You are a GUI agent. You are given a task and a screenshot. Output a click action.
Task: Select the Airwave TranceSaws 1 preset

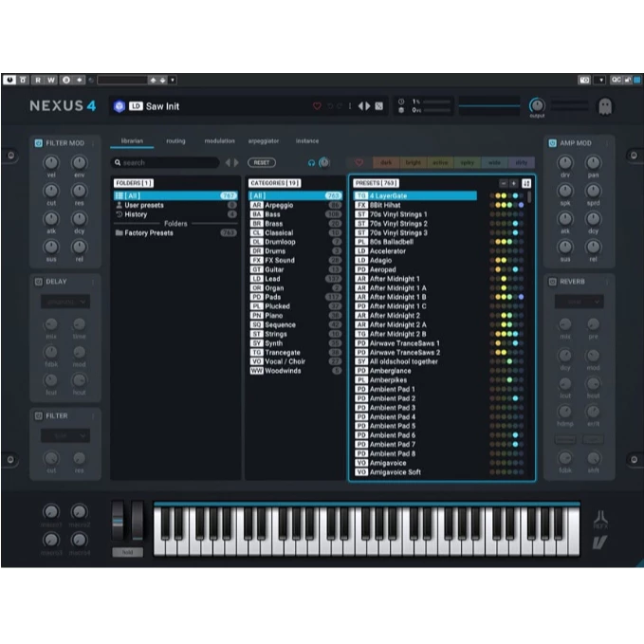click(x=415, y=343)
